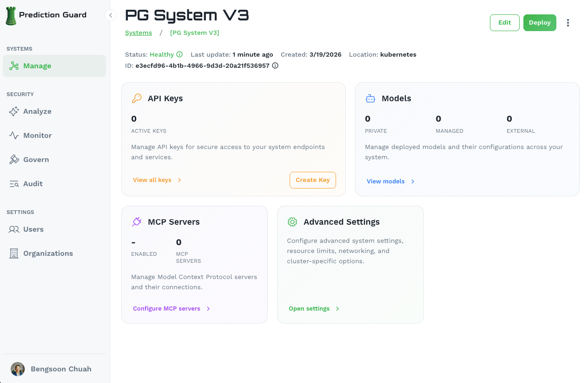Click the Bengsoon Chuah avatar
The width and height of the screenshot is (588, 383).
tap(18, 369)
